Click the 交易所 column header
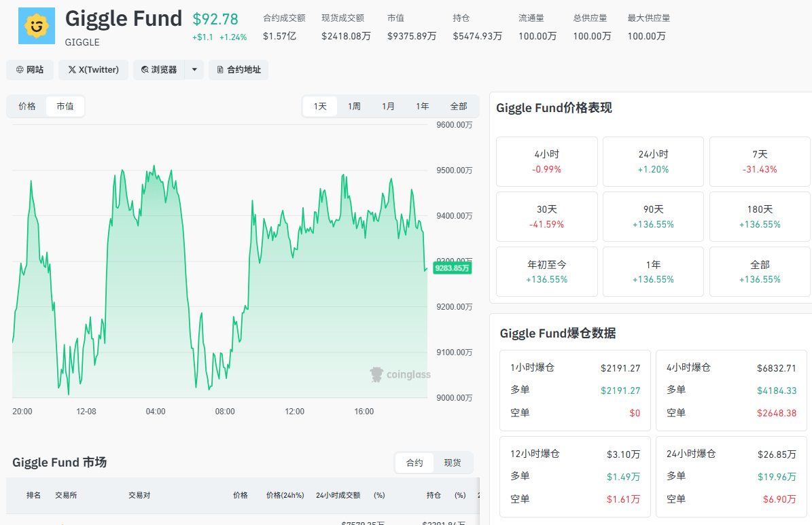 (x=66, y=496)
